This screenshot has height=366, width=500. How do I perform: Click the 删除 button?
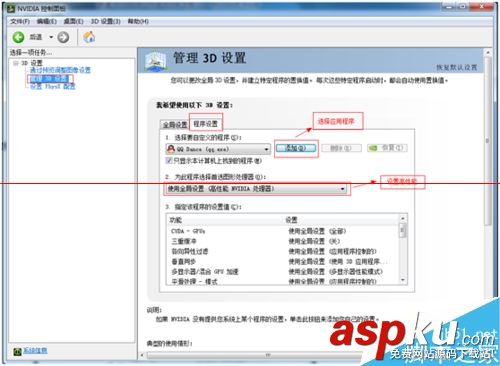[341, 148]
